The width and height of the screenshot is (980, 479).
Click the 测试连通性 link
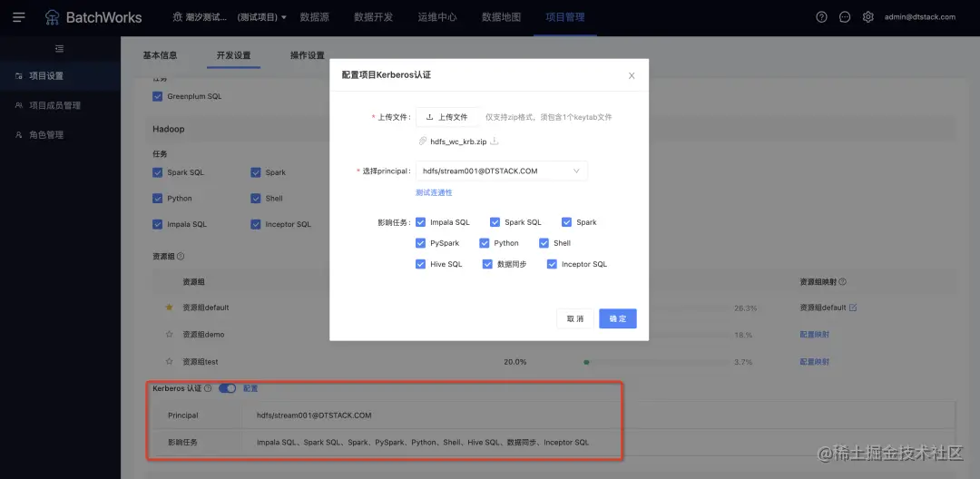434,192
